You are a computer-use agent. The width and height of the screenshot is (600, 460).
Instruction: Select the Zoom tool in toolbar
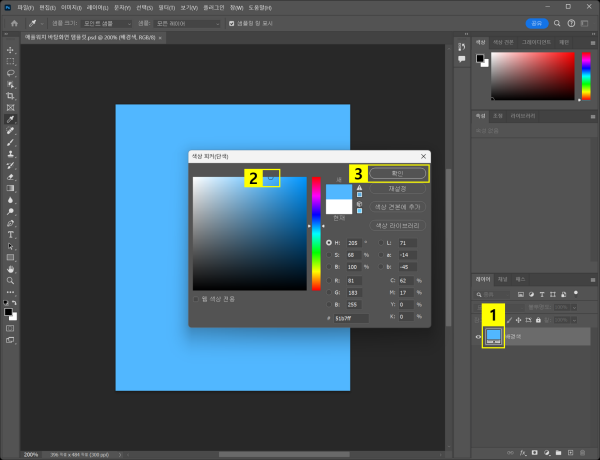point(10,281)
